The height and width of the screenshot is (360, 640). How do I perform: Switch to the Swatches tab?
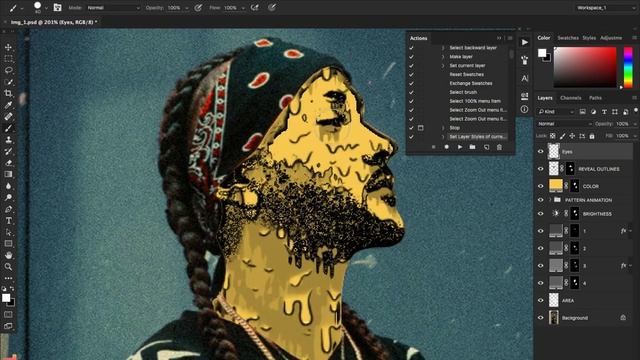tap(568, 38)
